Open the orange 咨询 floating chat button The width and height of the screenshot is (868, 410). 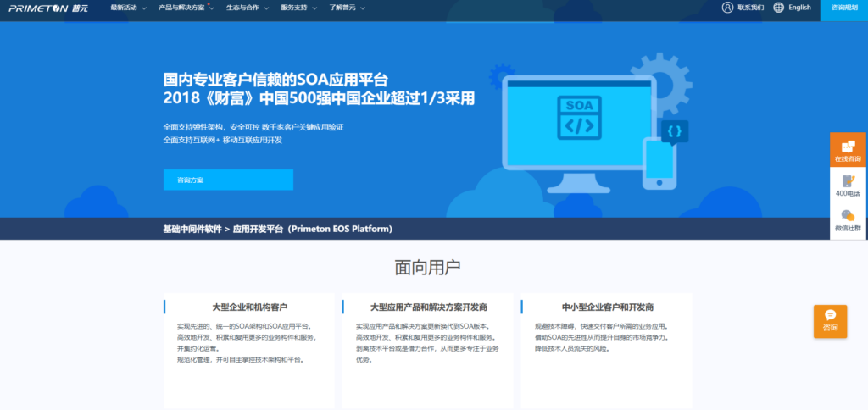(x=830, y=321)
